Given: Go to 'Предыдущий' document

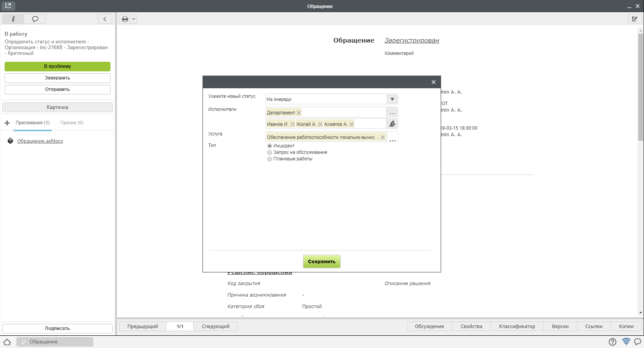Looking at the screenshot, I should pos(143,327).
